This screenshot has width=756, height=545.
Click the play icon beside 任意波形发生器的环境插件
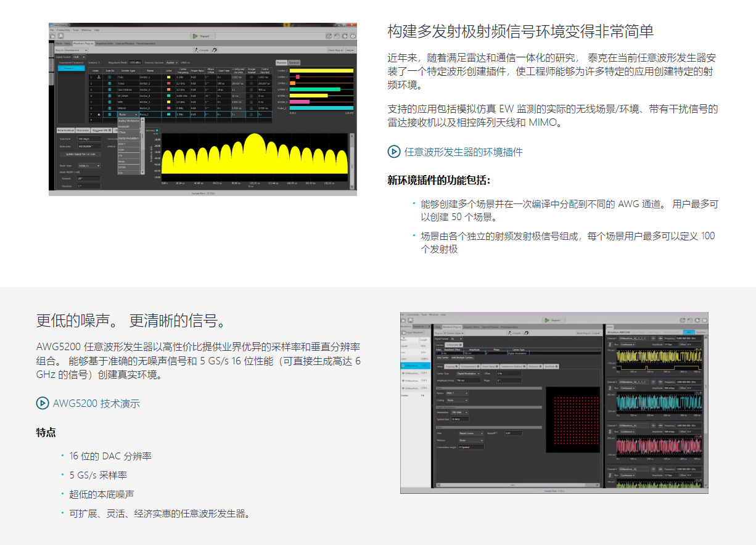[x=393, y=152]
